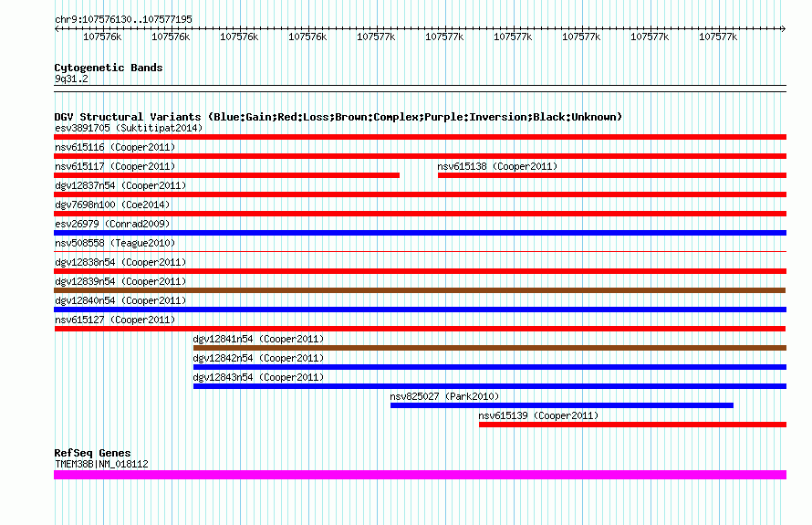Click the first 107576k ruler label

(x=102, y=37)
